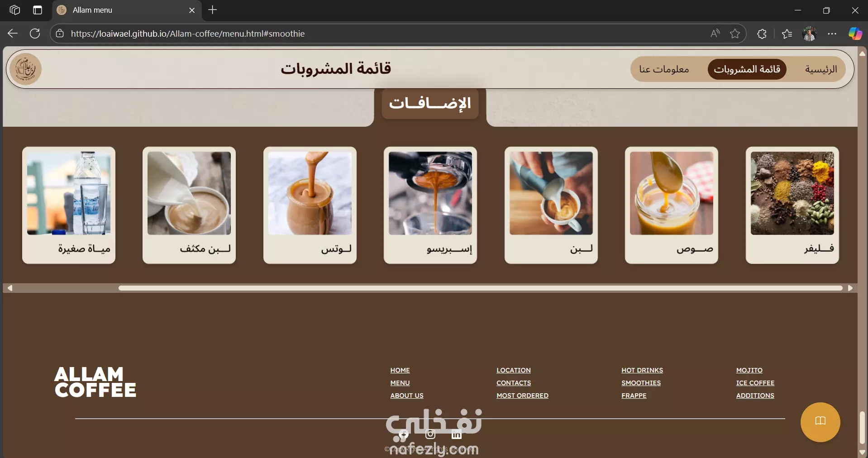Click the Instagram icon in footer

(430, 434)
